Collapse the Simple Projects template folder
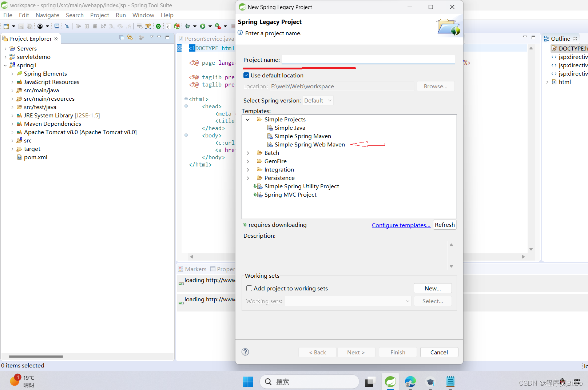The height and width of the screenshot is (390, 588). tap(248, 120)
